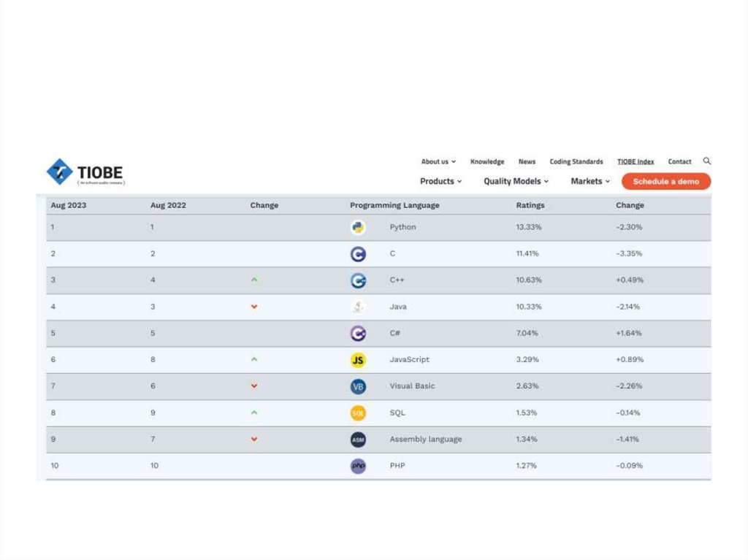This screenshot has width=748, height=560.
Task: Expand the Markets dropdown
Action: (590, 181)
